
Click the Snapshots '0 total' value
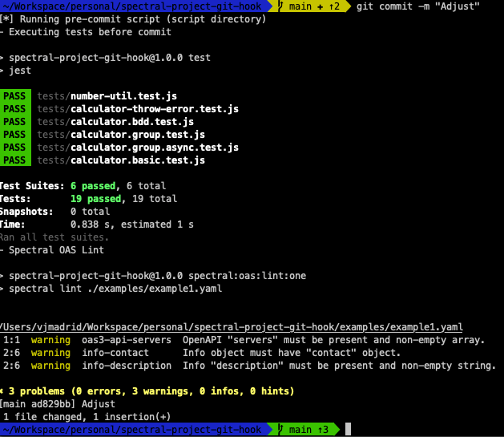click(90, 212)
